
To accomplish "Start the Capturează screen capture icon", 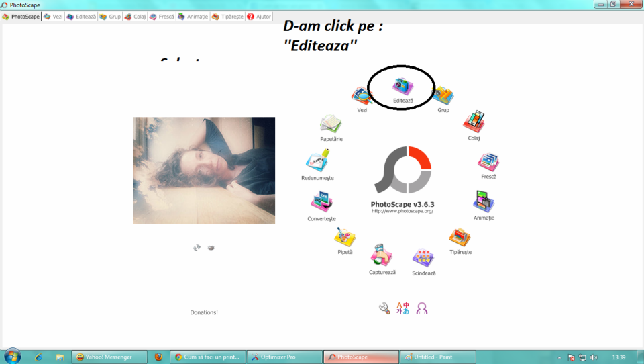I will pos(382,255).
